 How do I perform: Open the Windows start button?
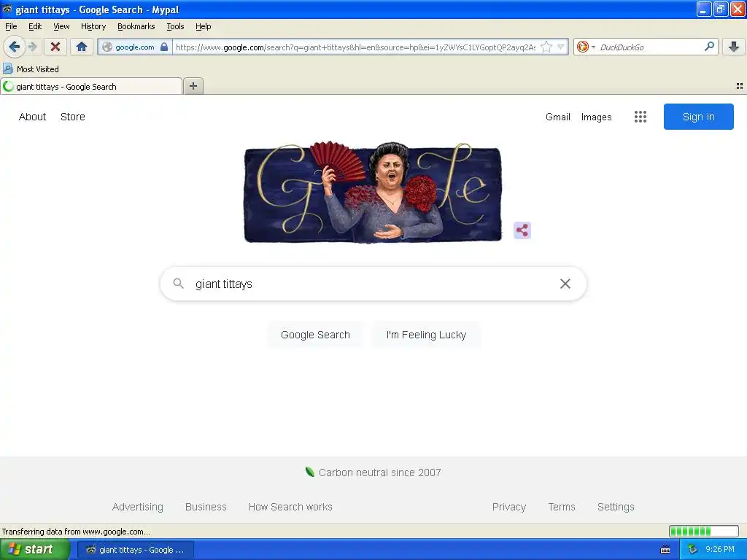pyautogui.click(x=34, y=549)
